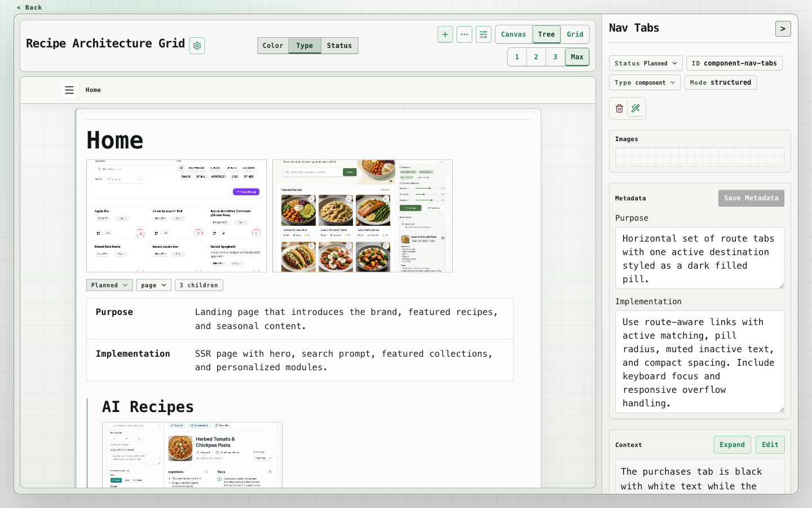Open the three-dots more options menu
Image resolution: width=812 pixels, height=508 pixels.
click(x=464, y=34)
